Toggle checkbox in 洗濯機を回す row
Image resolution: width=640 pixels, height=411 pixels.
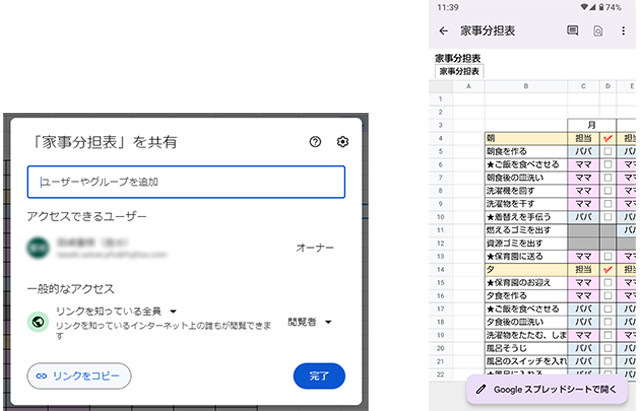tap(607, 190)
